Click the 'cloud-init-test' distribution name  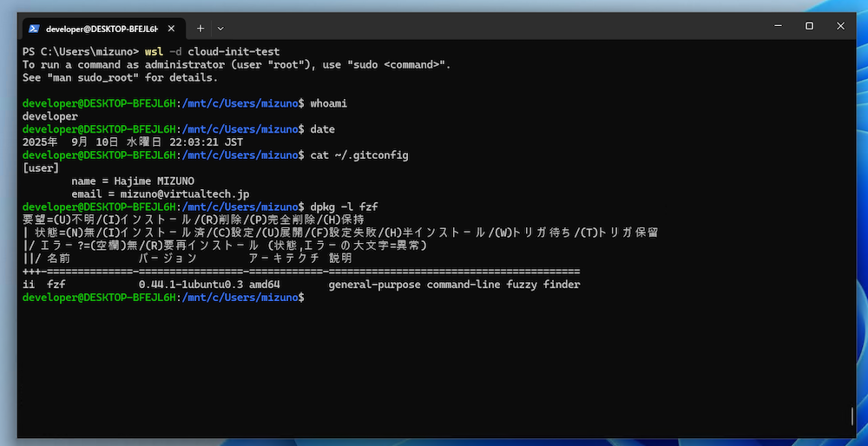click(x=233, y=52)
